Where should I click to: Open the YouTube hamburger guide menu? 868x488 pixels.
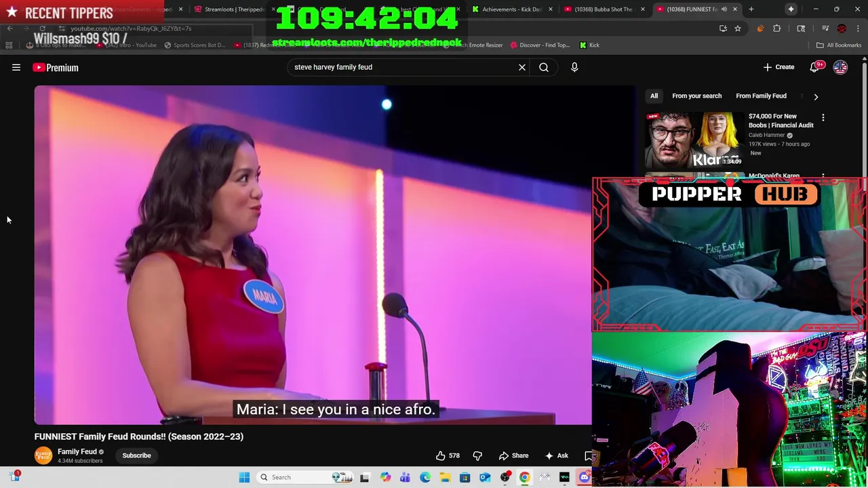(16, 67)
